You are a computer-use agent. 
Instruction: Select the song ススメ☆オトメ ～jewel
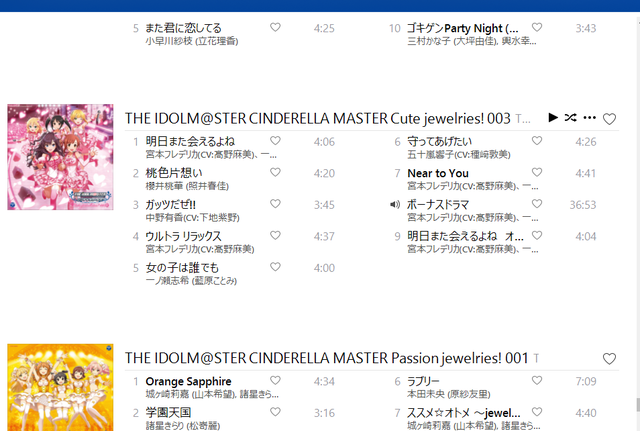464,413
